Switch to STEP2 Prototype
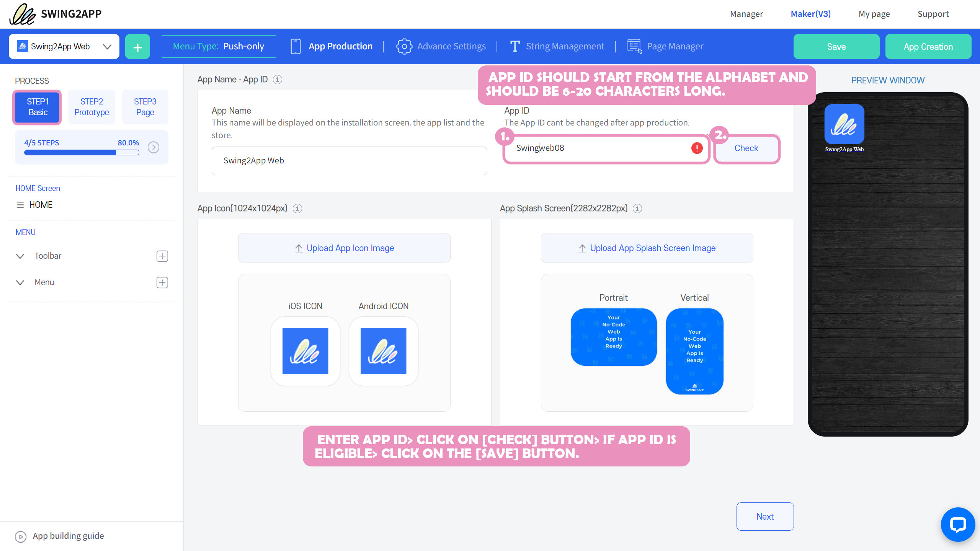Screen dimensions: 980x551 tap(91, 107)
